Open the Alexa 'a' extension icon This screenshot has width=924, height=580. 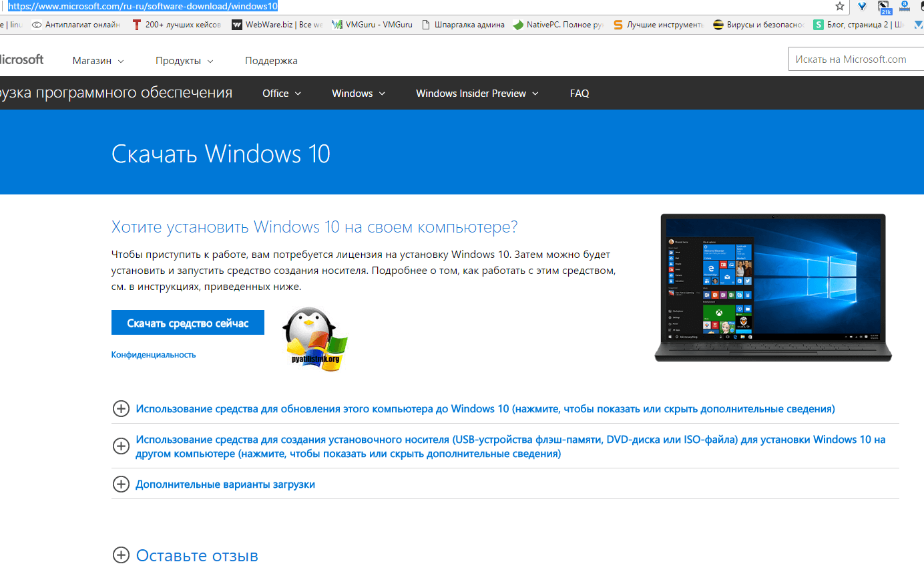pos(905,6)
